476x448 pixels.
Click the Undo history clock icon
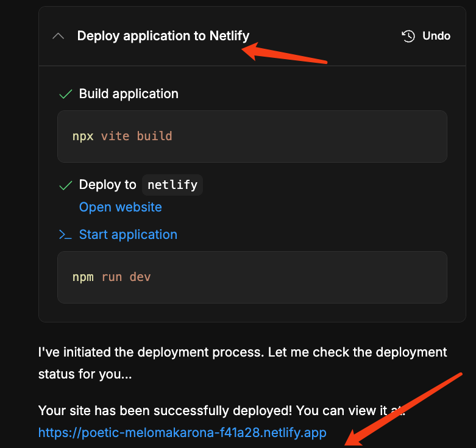tap(408, 36)
